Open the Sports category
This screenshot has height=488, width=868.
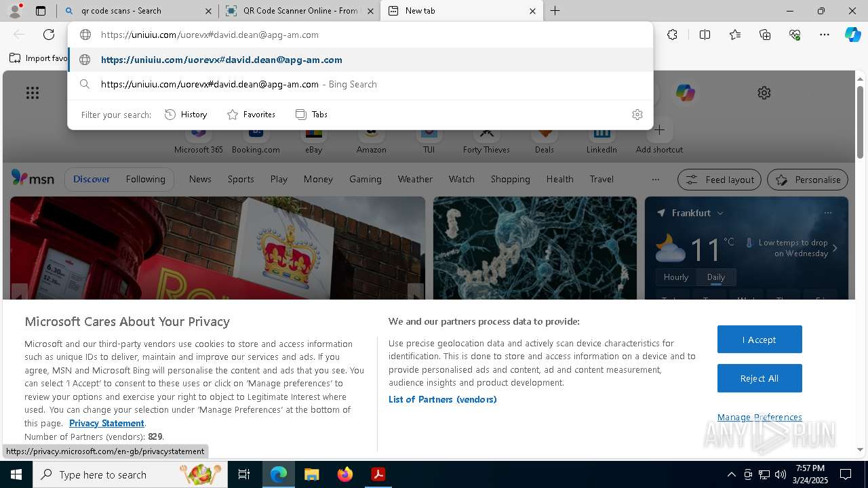(x=241, y=179)
